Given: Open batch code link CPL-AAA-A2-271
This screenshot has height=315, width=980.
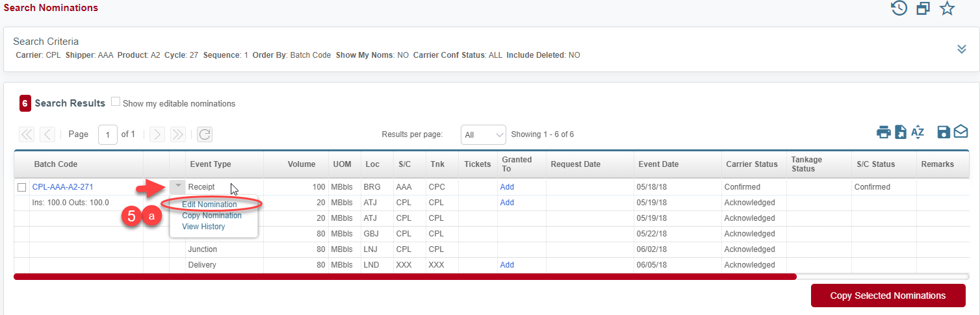Looking at the screenshot, I should pyautogui.click(x=62, y=187).
